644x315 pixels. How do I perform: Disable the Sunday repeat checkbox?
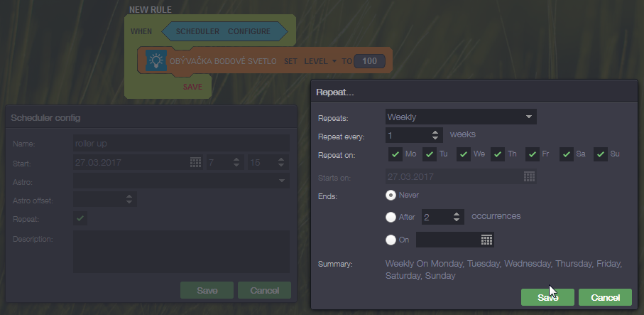[x=601, y=154]
